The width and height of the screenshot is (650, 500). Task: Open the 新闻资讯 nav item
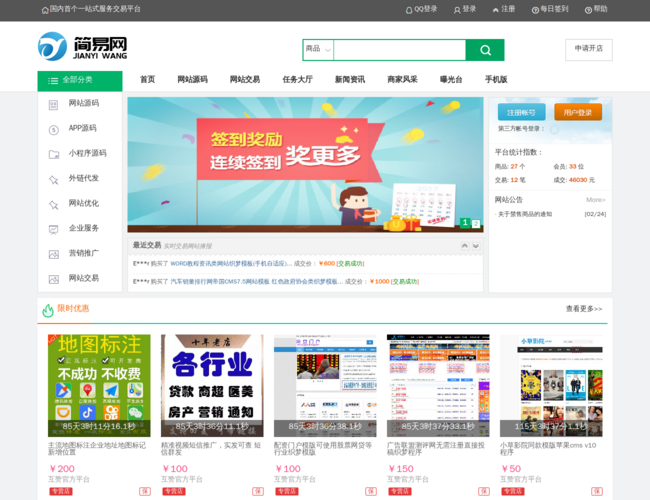350,79
